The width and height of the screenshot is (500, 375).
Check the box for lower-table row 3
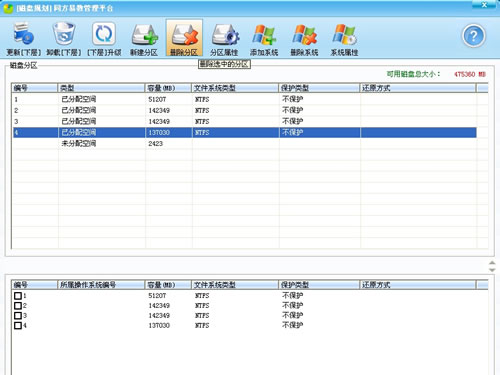tap(18, 315)
